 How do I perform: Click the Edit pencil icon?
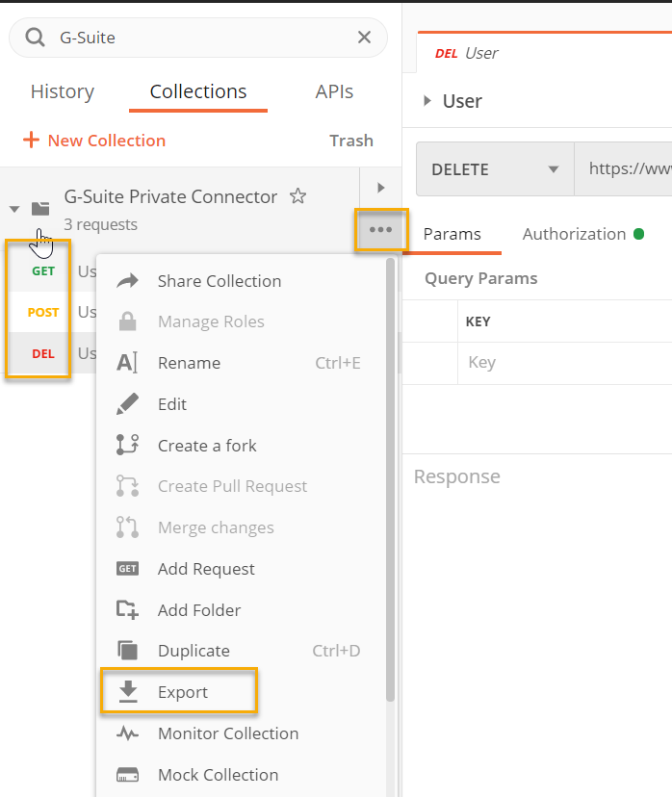pyautogui.click(x=127, y=403)
